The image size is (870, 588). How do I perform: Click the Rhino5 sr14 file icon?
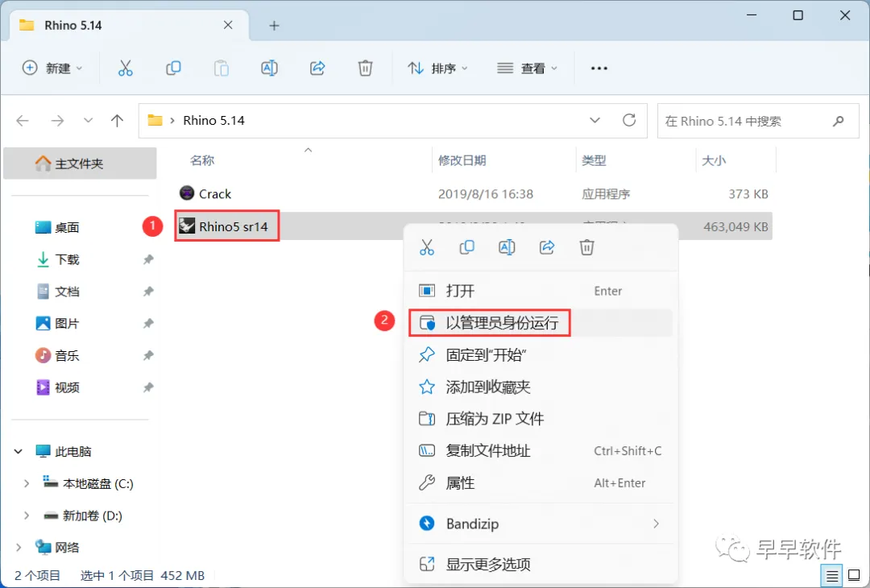(187, 226)
